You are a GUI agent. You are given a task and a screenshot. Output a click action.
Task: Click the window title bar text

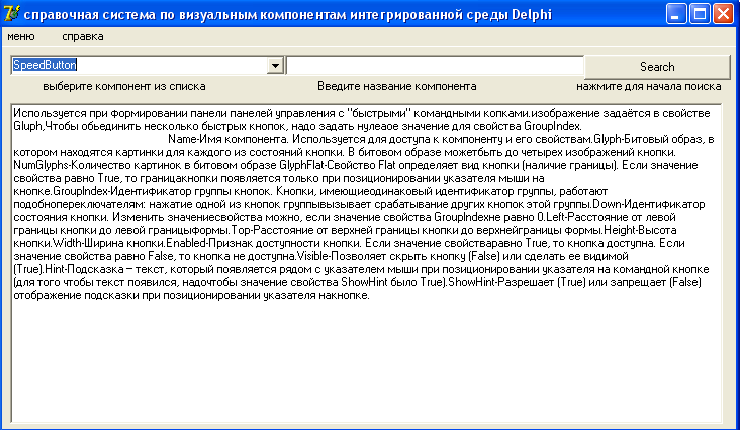288,15
